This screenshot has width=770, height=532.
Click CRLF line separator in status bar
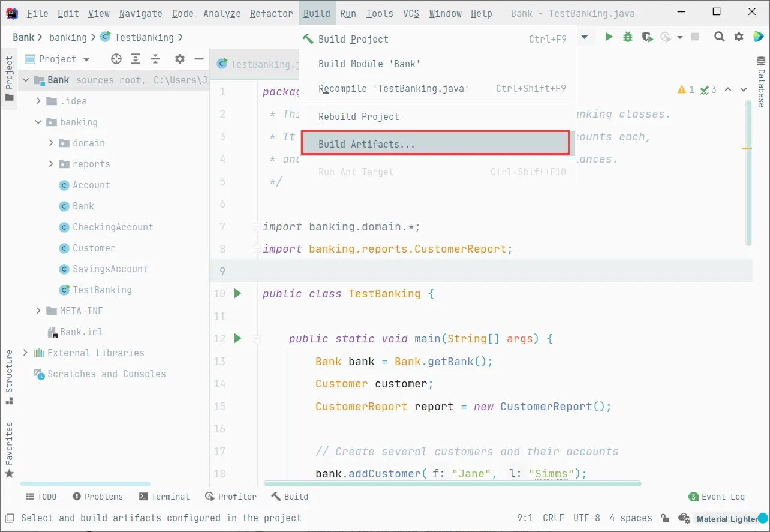tap(553, 518)
